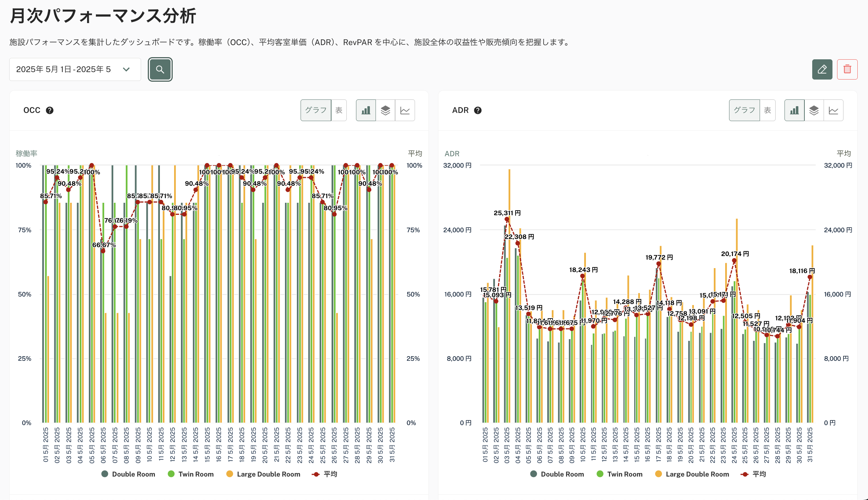The width and height of the screenshot is (868, 500).
Task: Select line chart icon in OCC panel
Action: [405, 110]
